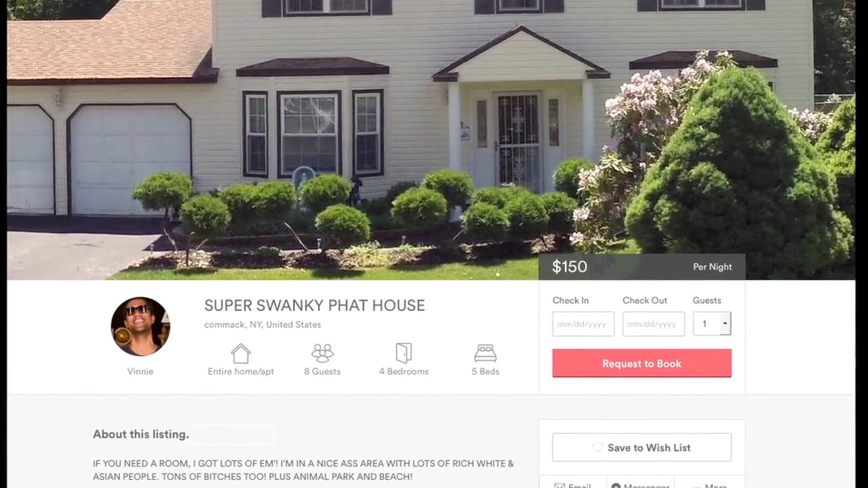The height and width of the screenshot is (488, 868).
Task: Expand the Guests count dropdown
Action: click(x=711, y=324)
